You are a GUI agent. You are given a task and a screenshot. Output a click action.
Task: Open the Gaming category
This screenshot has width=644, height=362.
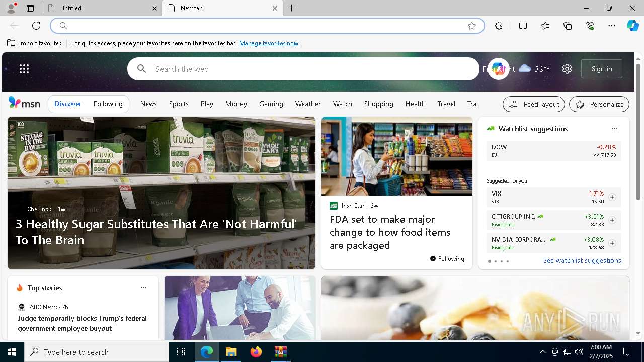(271, 104)
